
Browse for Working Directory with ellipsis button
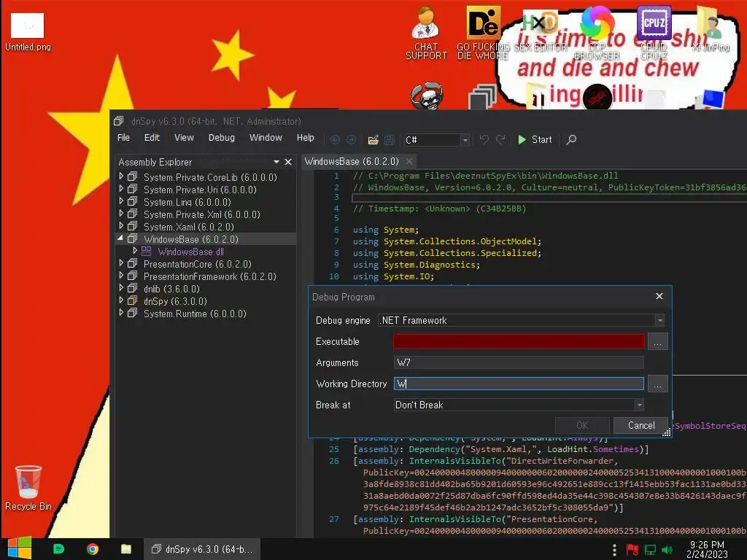pyautogui.click(x=657, y=384)
